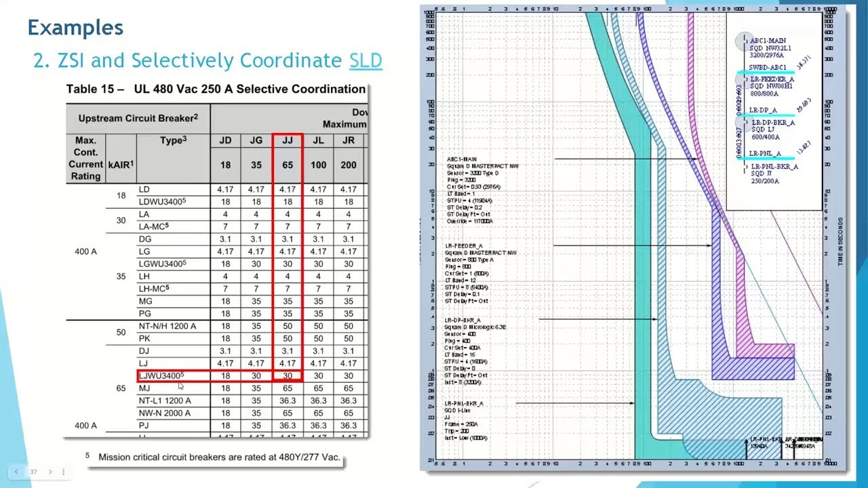Screen dimensions: 868x488
Task: Advance to the next slide arrow
Action: (50, 472)
